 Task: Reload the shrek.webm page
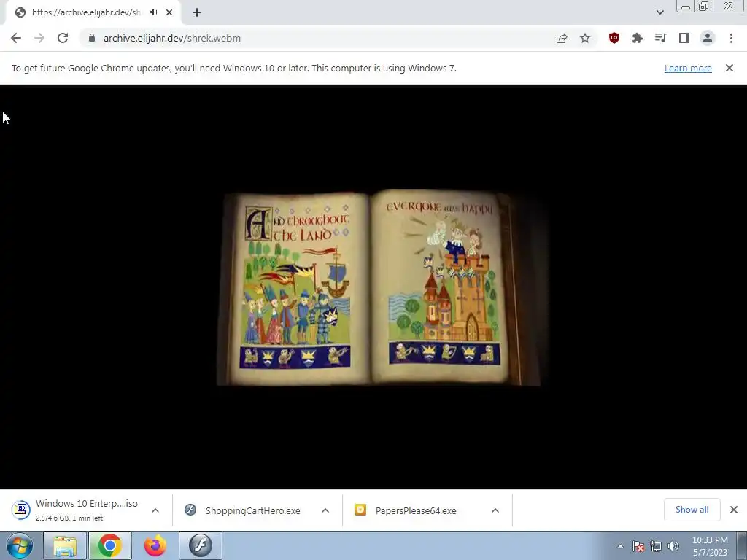(x=63, y=38)
